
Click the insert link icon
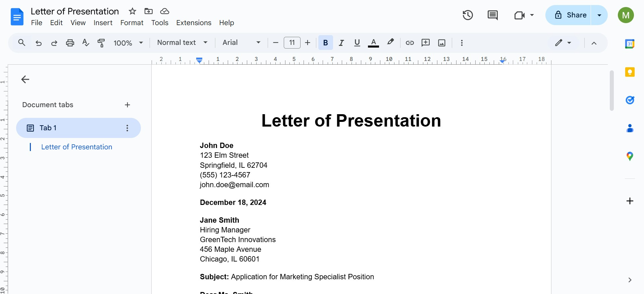(x=410, y=43)
